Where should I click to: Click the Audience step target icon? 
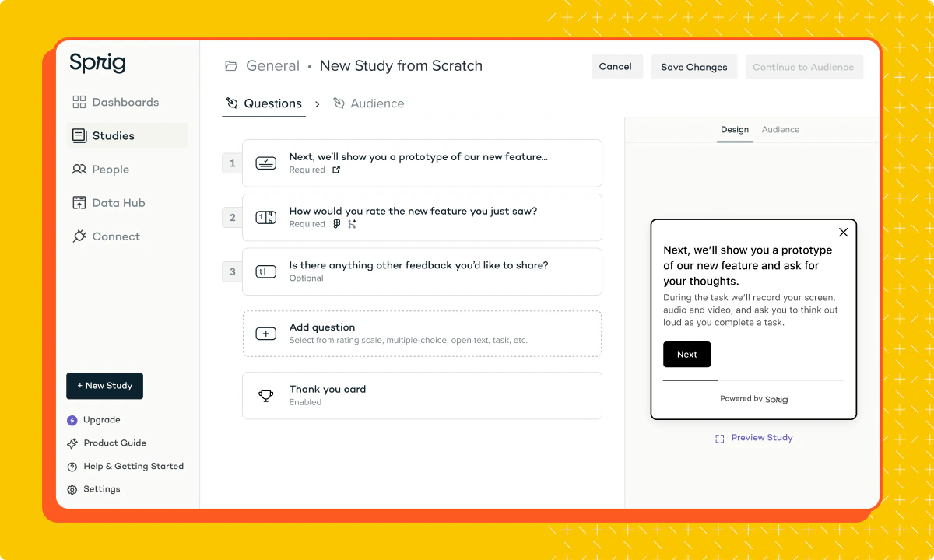click(x=339, y=103)
